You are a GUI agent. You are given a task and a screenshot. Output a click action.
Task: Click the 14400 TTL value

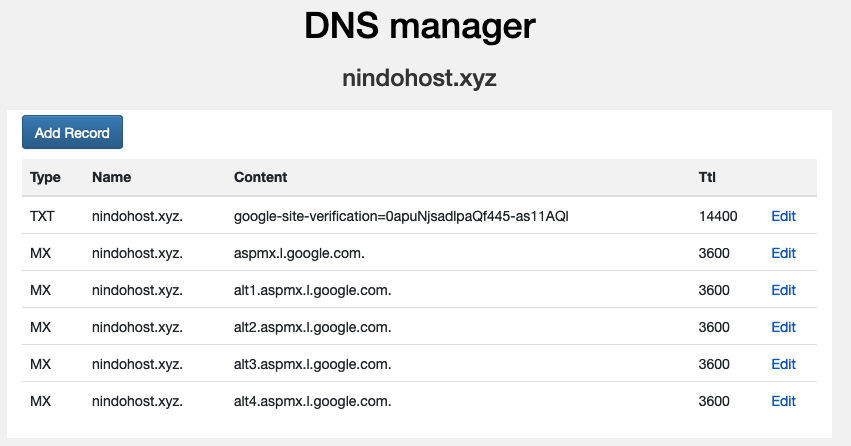tap(717, 216)
